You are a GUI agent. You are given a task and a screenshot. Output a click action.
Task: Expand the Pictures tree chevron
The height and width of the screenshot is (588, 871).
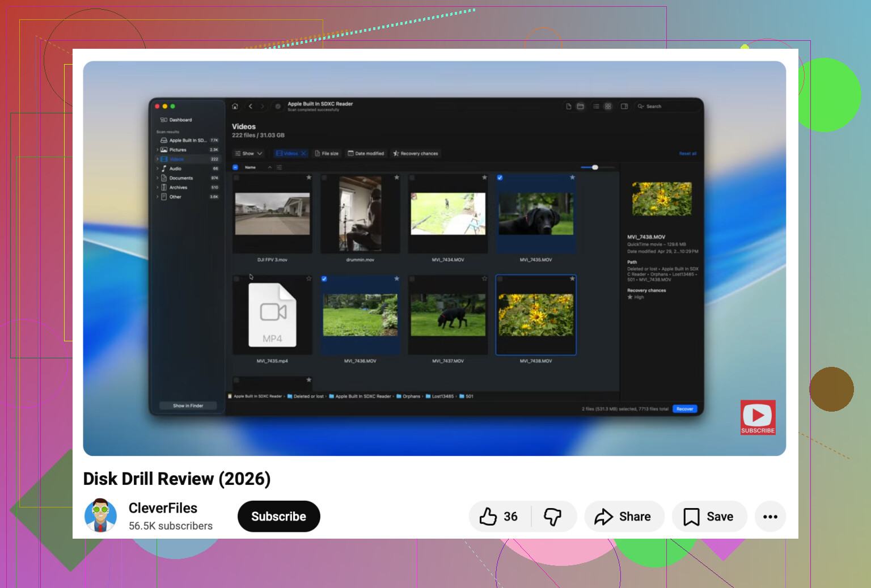(157, 150)
